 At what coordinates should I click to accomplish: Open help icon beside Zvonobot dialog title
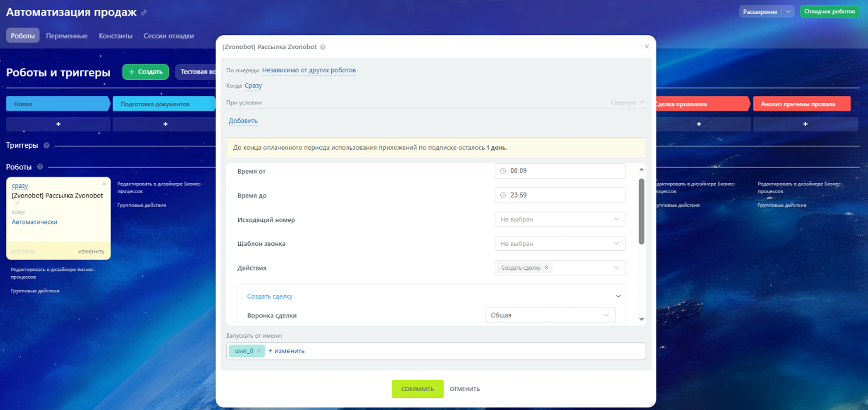click(323, 47)
